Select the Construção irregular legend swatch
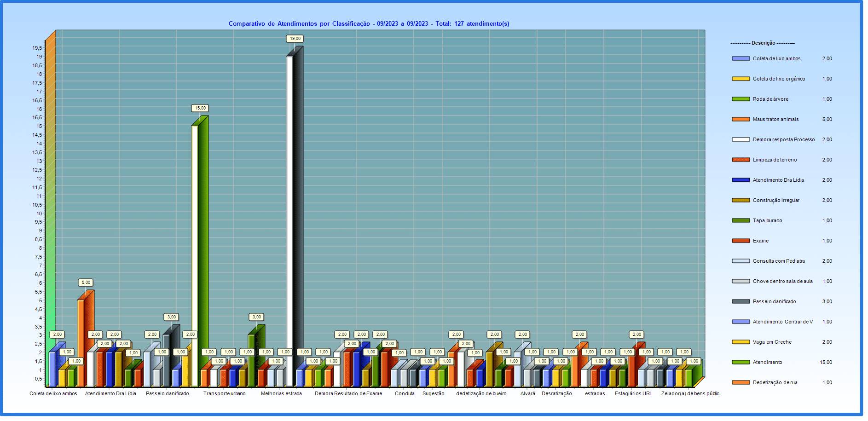Image resolution: width=868 pixels, height=421 pixels. 741,200
